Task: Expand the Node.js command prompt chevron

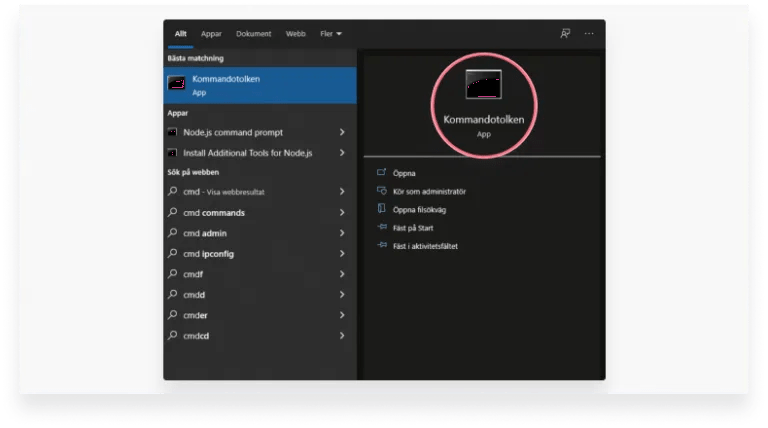Action: click(342, 132)
